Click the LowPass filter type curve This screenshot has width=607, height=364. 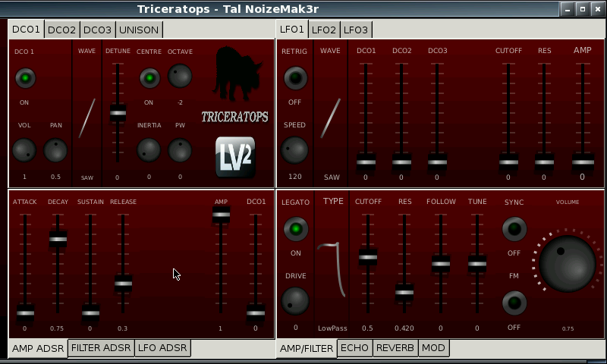click(x=332, y=270)
